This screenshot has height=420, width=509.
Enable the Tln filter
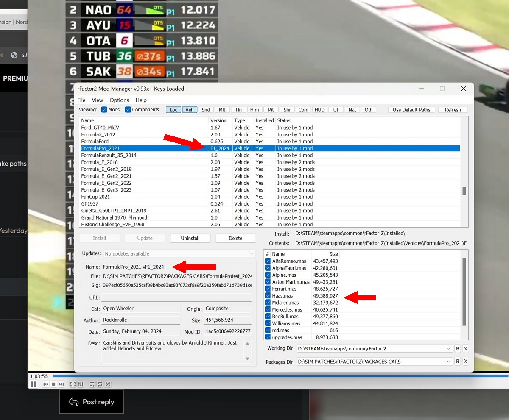point(238,110)
